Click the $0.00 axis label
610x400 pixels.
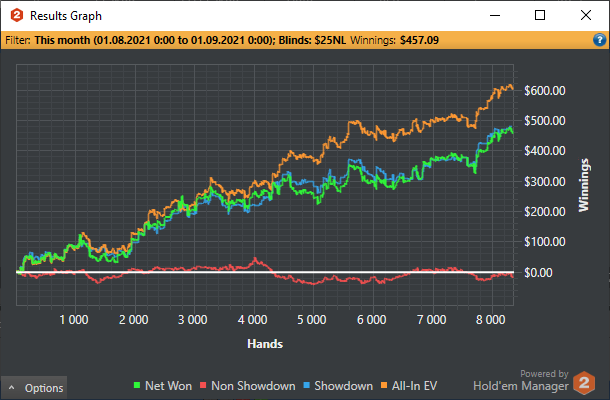(x=538, y=272)
